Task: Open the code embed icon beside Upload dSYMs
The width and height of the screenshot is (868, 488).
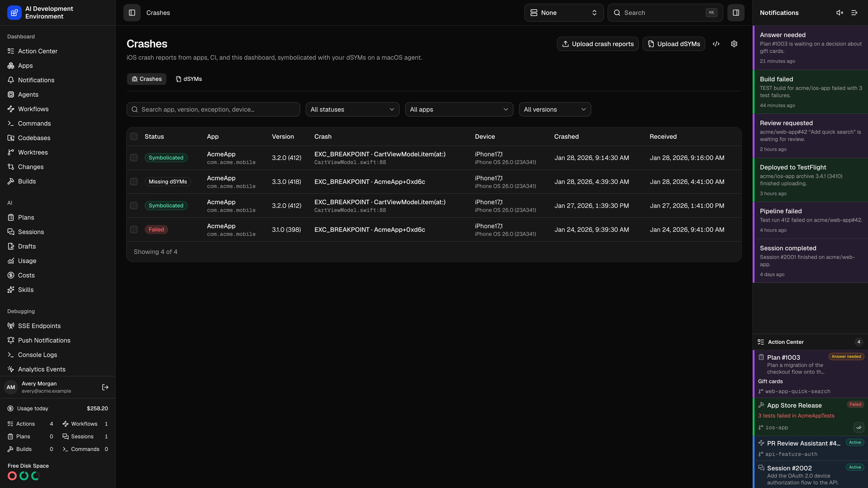Action: (x=716, y=44)
